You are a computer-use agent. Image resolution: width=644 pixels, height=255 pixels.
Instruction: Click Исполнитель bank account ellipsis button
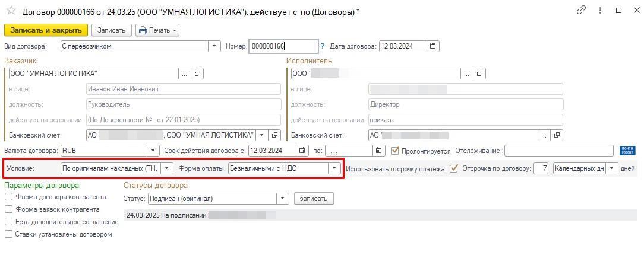click(x=544, y=135)
